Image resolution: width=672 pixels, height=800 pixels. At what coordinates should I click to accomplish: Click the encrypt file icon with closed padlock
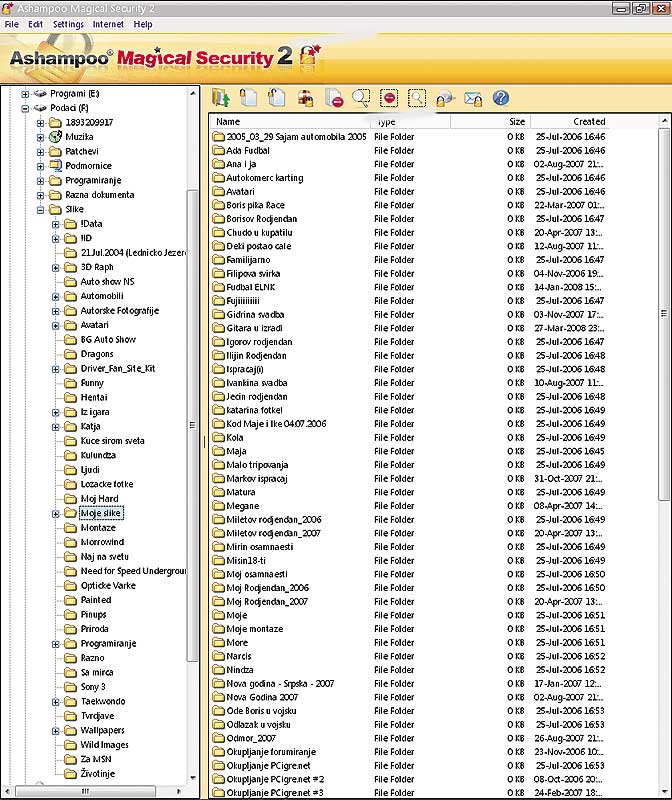coord(248,97)
